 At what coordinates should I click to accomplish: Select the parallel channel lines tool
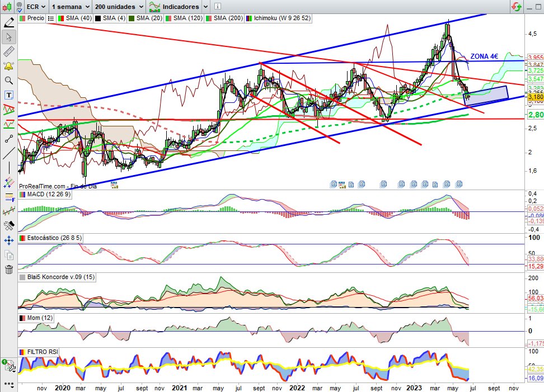[8, 182]
